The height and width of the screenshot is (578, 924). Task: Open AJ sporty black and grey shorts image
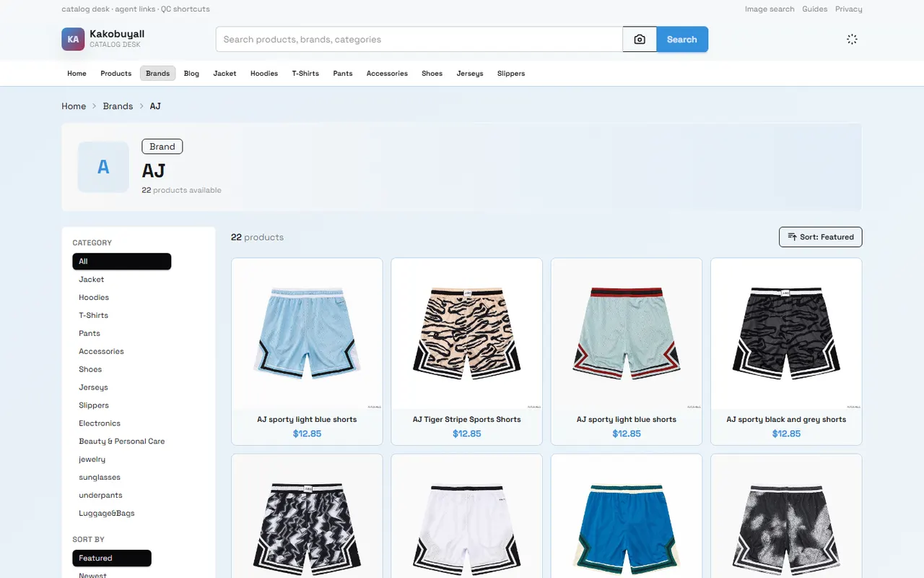[x=786, y=334]
